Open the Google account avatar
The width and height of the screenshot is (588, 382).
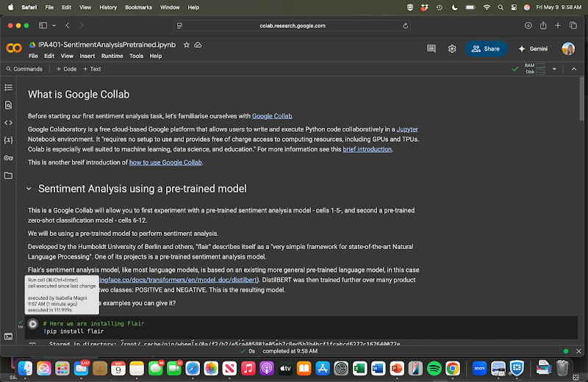568,48
